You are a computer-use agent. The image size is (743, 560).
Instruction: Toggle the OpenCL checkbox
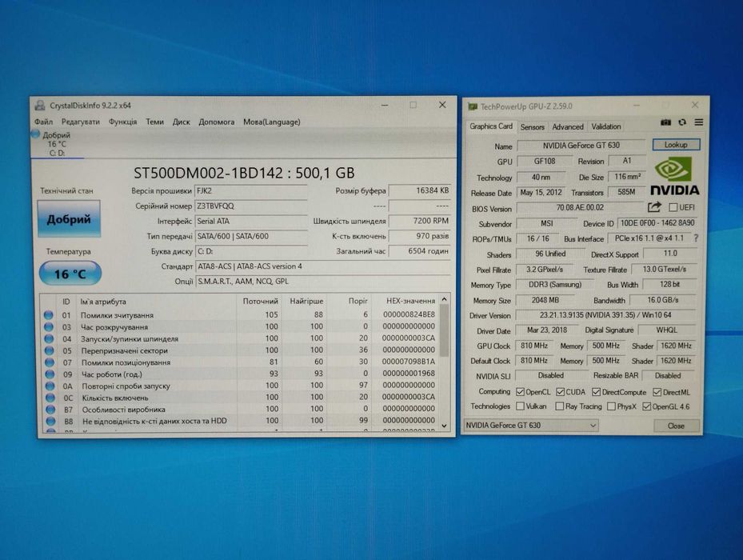coord(520,392)
